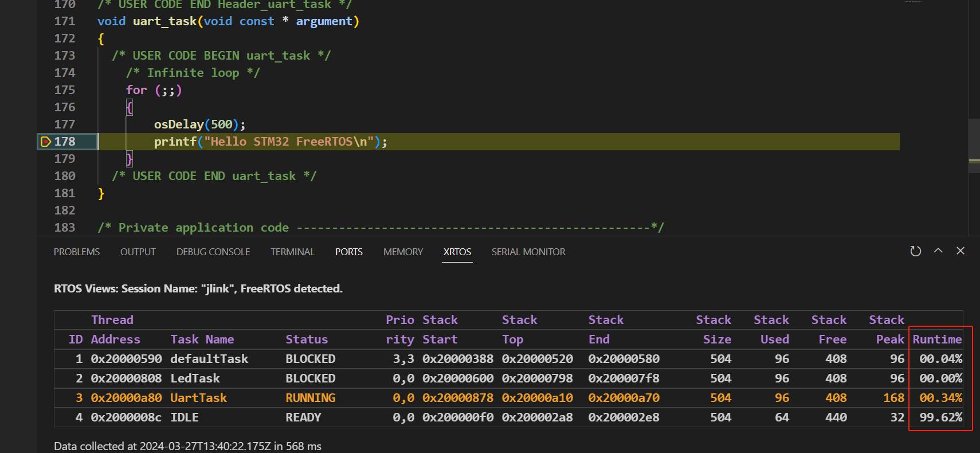The height and width of the screenshot is (453, 980).
Task: Maximize the panel using the chevron-up icon
Action: click(x=938, y=251)
